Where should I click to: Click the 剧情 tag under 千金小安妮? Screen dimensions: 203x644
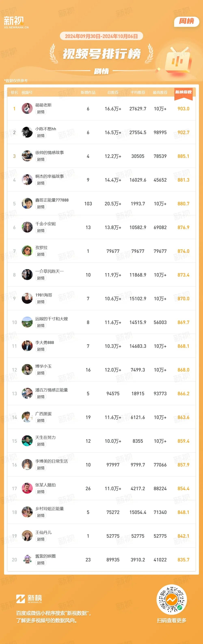click(41, 231)
